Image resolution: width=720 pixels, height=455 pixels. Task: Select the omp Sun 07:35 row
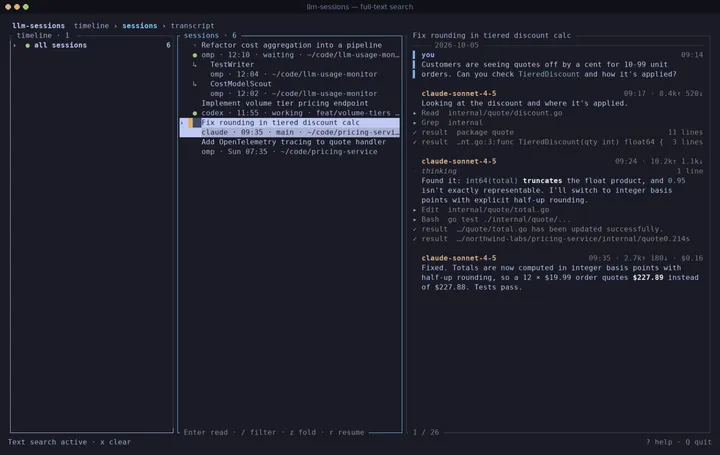pos(290,152)
